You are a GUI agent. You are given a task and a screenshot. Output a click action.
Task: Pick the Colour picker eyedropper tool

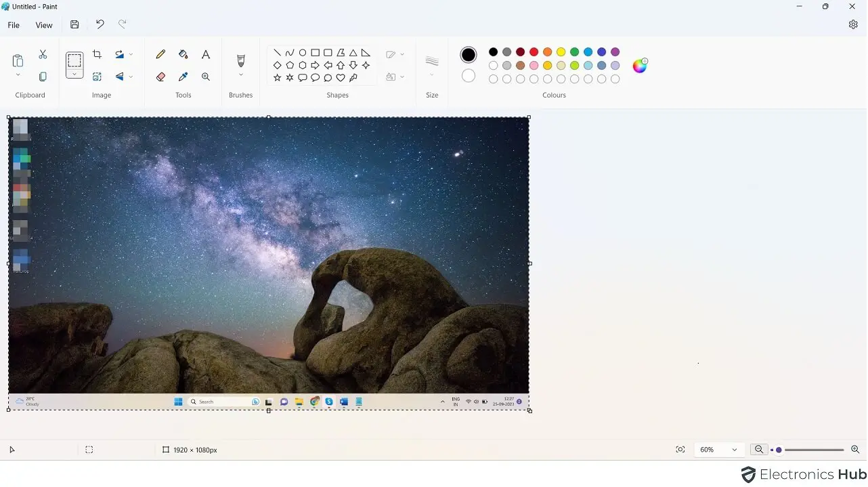[183, 77]
